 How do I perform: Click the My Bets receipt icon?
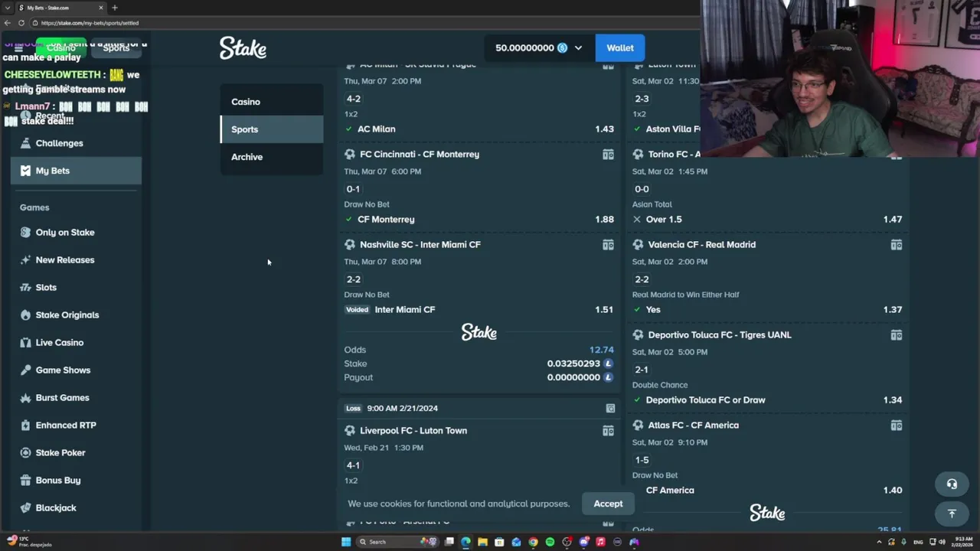[x=25, y=171]
